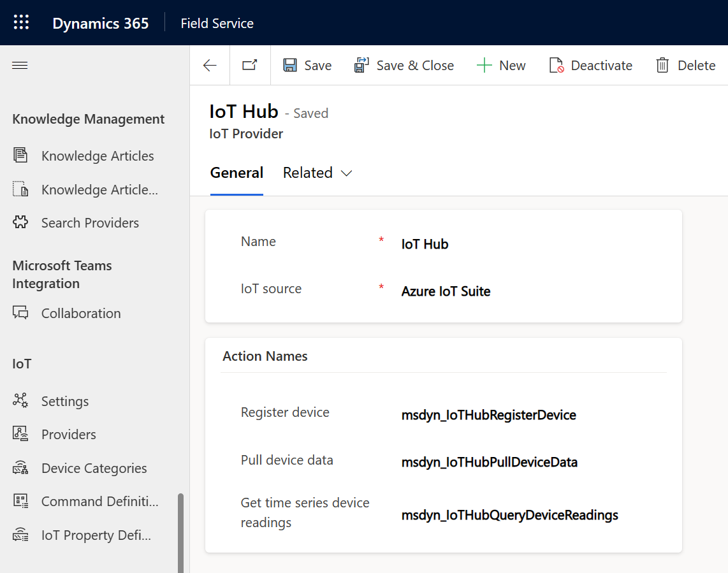Click Field Service app name
728x573 pixels.
(217, 23)
